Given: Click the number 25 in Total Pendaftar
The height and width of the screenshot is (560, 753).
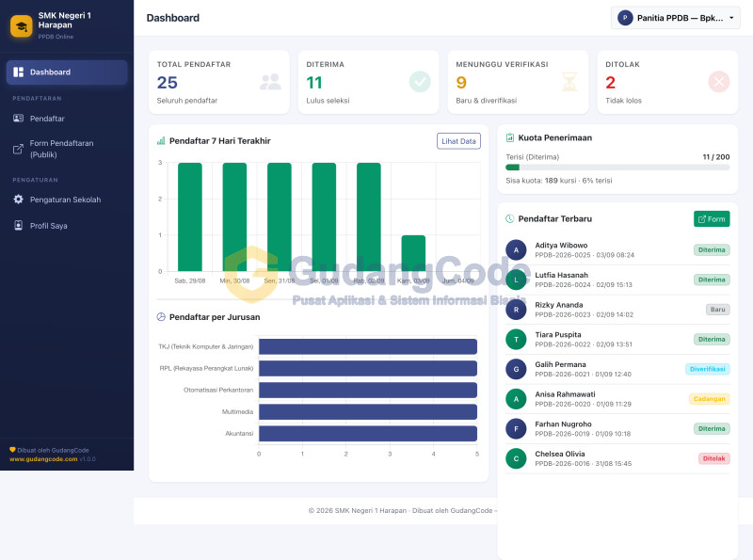Looking at the screenshot, I should 168,83.
